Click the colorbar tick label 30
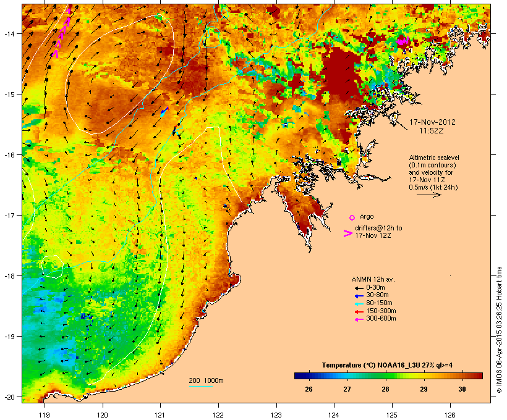The width and height of the screenshot is (507, 420). tap(462, 389)
